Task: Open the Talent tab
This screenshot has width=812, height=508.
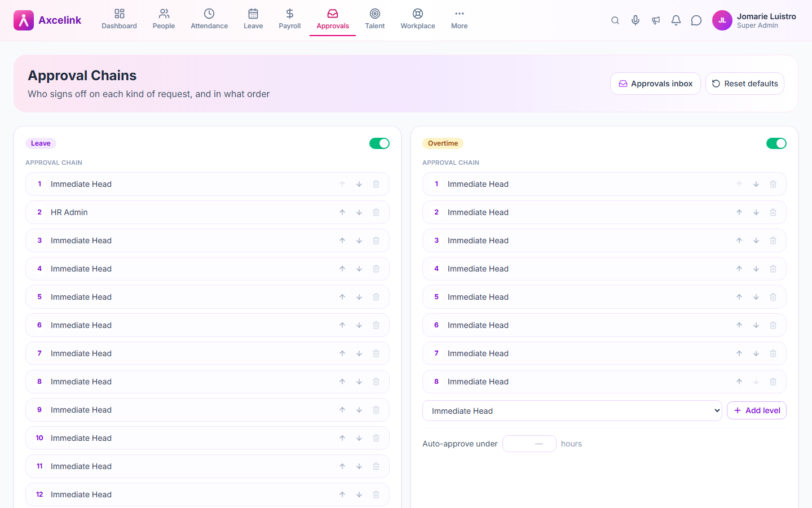Action: pos(375,20)
